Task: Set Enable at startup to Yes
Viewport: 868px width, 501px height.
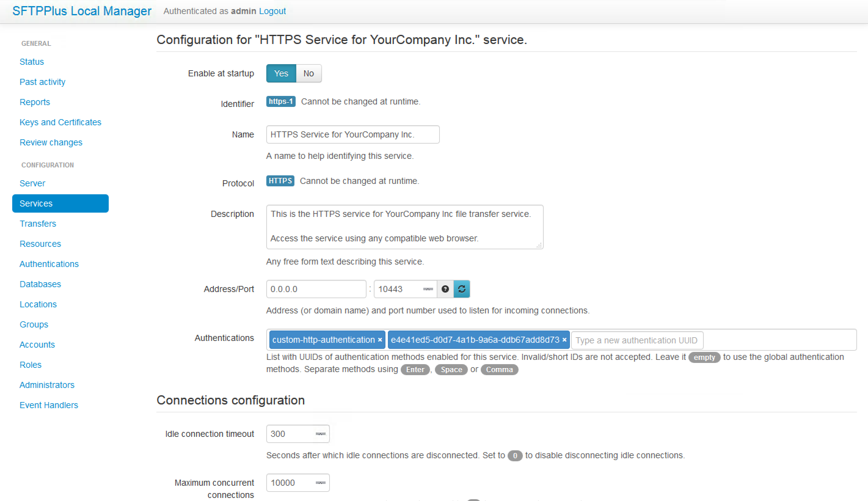Action: pyautogui.click(x=281, y=73)
